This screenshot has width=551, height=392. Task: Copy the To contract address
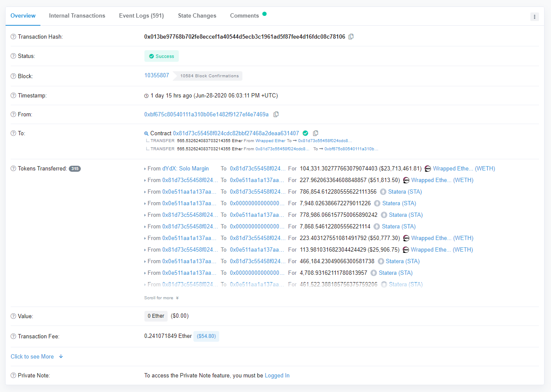pos(315,134)
